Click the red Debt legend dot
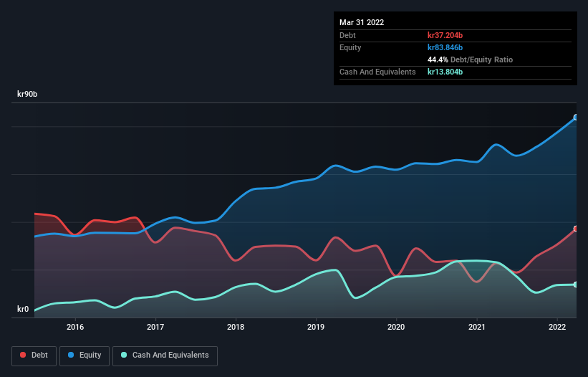This screenshot has height=377, width=588. [x=23, y=355]
